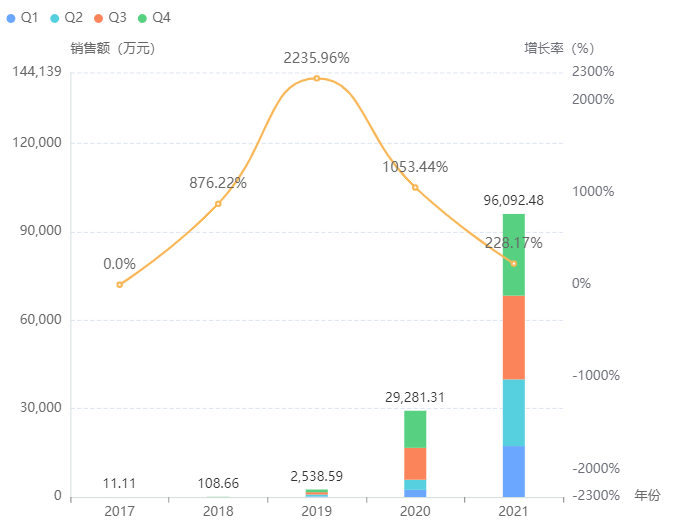Viewport: 694px width, 529px height.
Task: Click the 2021 growth rate marker
Action: pos(514,263)
